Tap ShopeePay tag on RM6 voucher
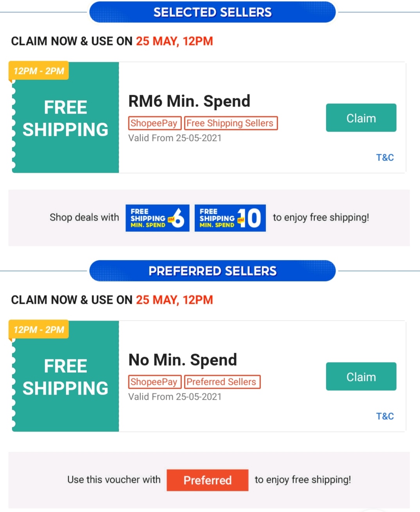This screenshot has height=512, width=420. pyautogui.click(x=154, y=123)
